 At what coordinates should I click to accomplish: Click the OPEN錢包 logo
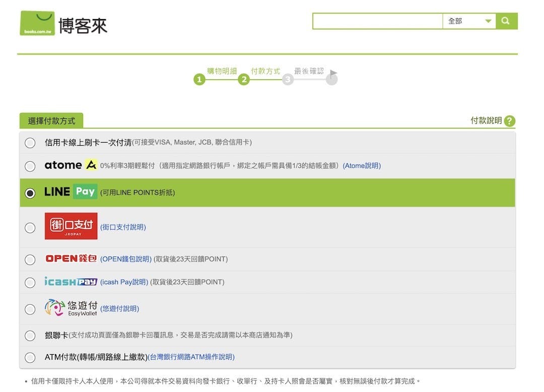(71, 258)
